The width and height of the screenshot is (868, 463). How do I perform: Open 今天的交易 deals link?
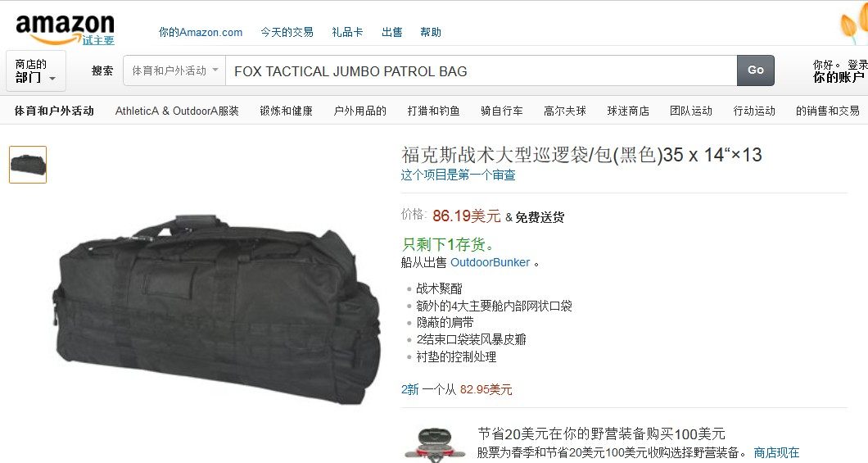point(287,32)
